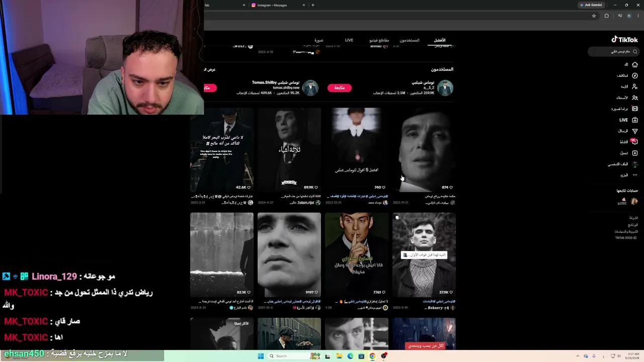Image resolution: width=644 pixels, height=362 pixels.
Task: Open the Chrome extensions puzzle icon
Action: (x=606, y=16)
